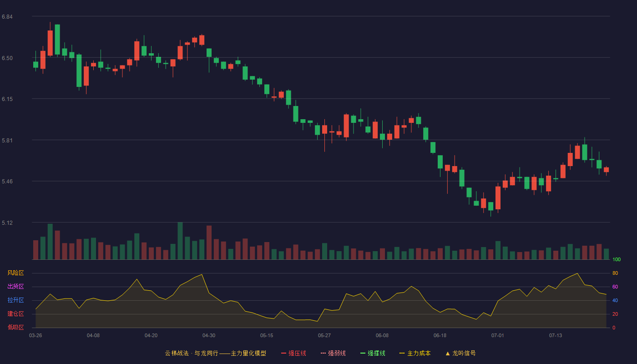The height and width of the screenshot is (364, 637).
Task: Select the 拉升区 zone label
Action: tap(15, 300)
